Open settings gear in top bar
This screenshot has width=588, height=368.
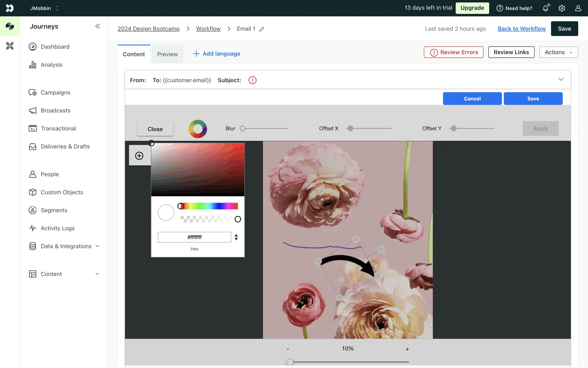562,8
